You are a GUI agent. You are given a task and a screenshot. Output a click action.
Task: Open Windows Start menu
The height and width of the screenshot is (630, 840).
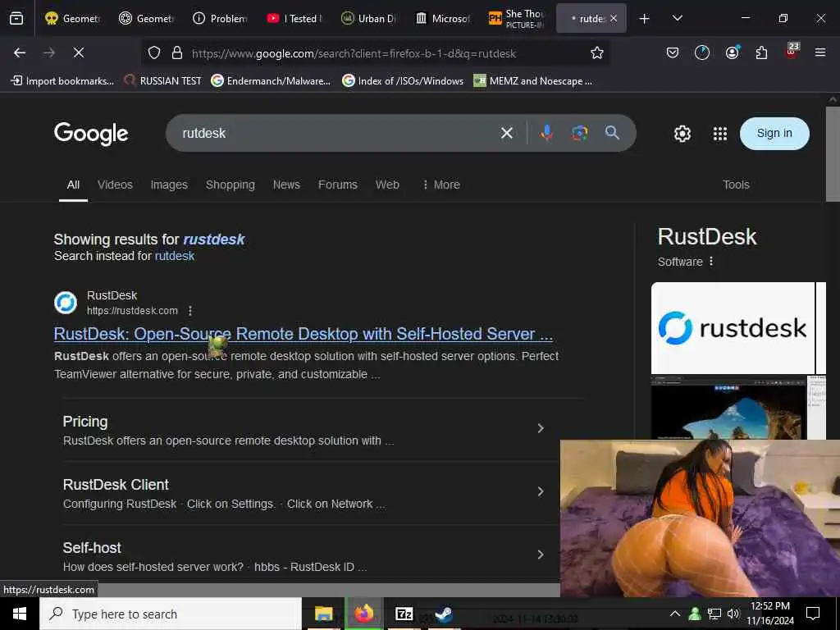pyautogui.click(x=20, y=614)
